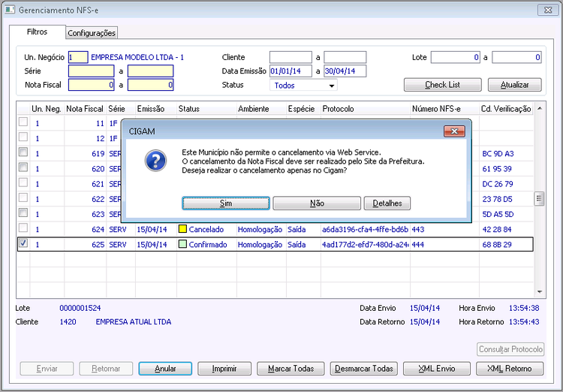This screenshot has height=392, width=563.
Task: Close the Gerenciamento NFS-e window
Action: (x=548, y=10)
